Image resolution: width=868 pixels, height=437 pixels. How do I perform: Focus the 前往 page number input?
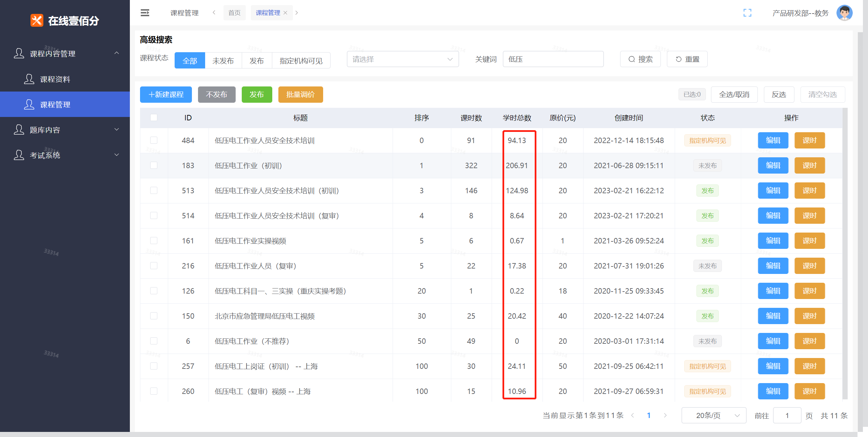787,415
